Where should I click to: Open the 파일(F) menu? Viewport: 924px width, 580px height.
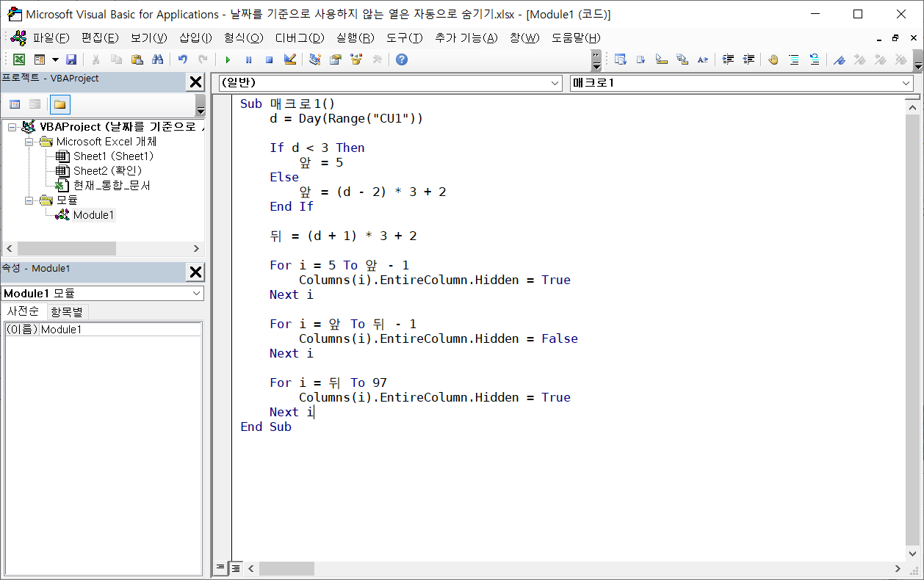point(51,37)
